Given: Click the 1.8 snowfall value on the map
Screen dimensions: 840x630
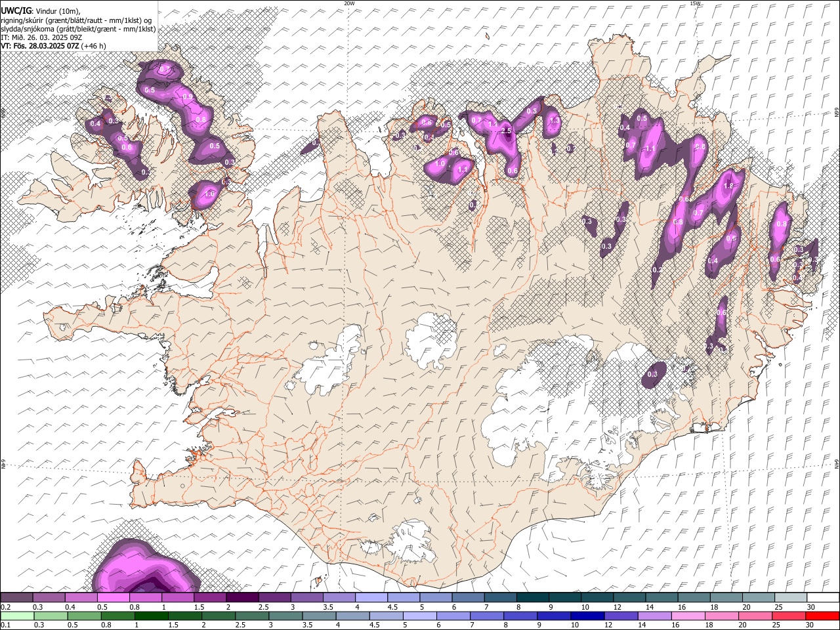Looking at the screenshot, I should pyautogui.click(x=728, y=186).
